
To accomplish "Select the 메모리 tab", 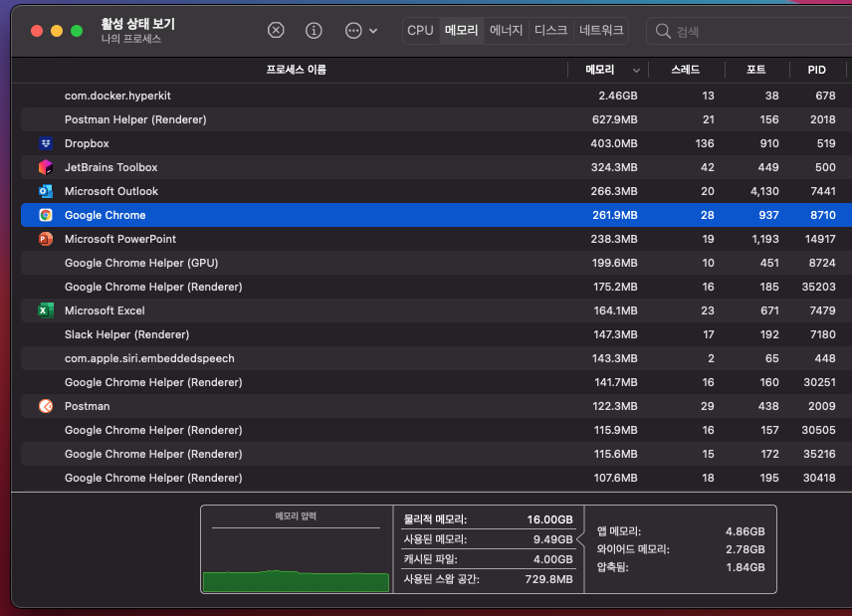I will (x=461, y=31).
